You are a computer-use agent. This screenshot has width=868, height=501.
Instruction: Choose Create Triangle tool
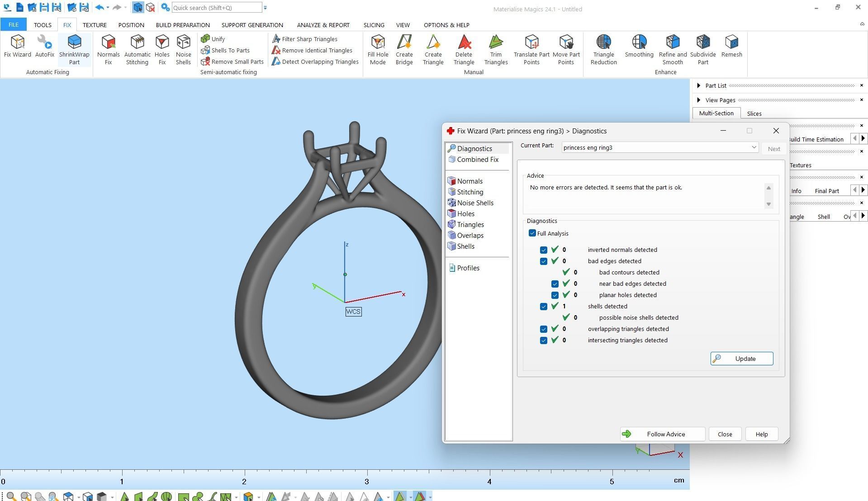tap(433, 50)
